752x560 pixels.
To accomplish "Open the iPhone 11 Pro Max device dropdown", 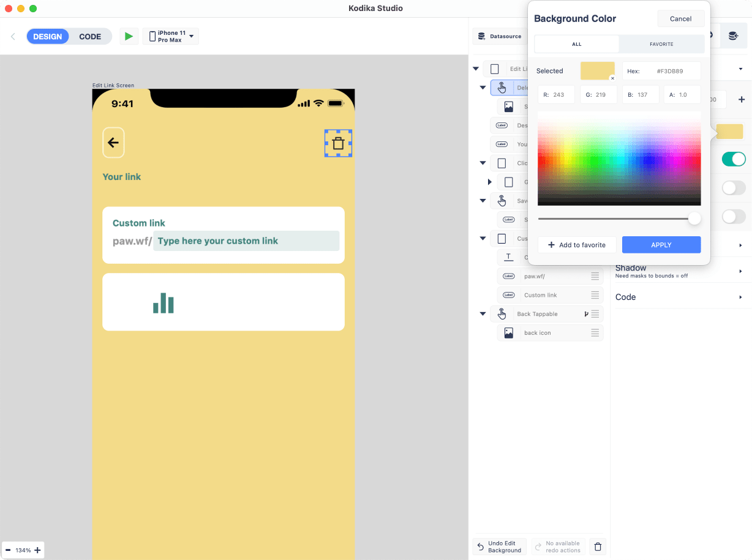I will 171,37.
